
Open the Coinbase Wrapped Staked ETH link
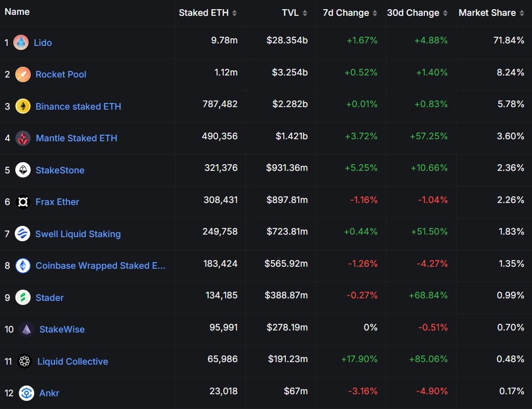pyautogui.click(x=100, y=266)
